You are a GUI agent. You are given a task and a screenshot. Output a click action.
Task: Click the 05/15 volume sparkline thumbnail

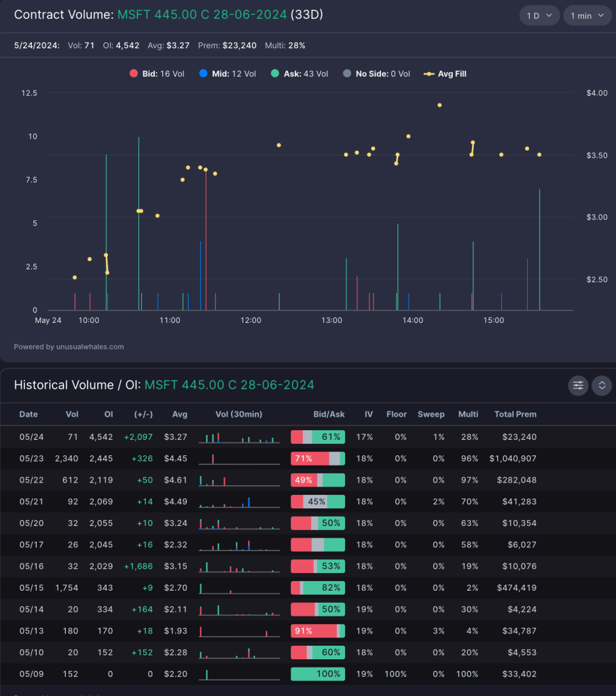[x=239, y=587]
